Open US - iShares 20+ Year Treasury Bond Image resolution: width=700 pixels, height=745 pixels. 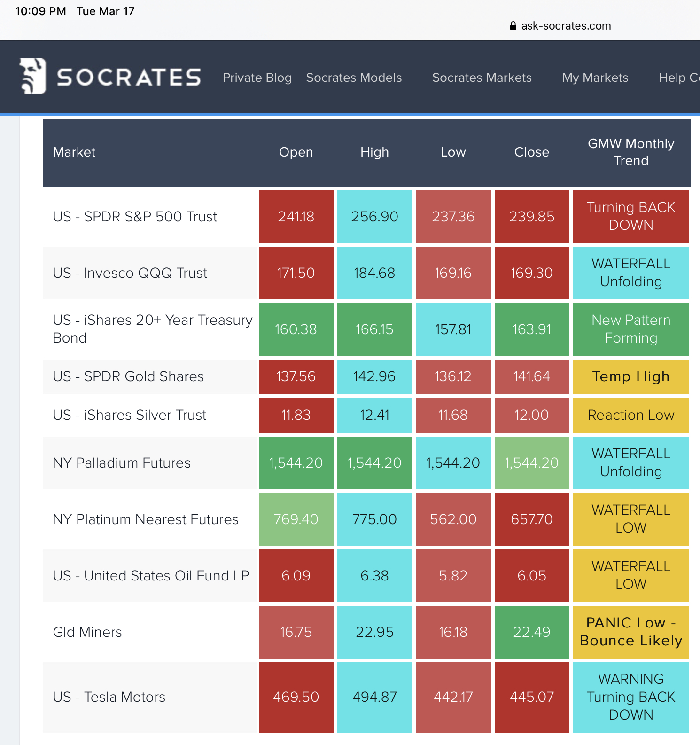(153, 329)
